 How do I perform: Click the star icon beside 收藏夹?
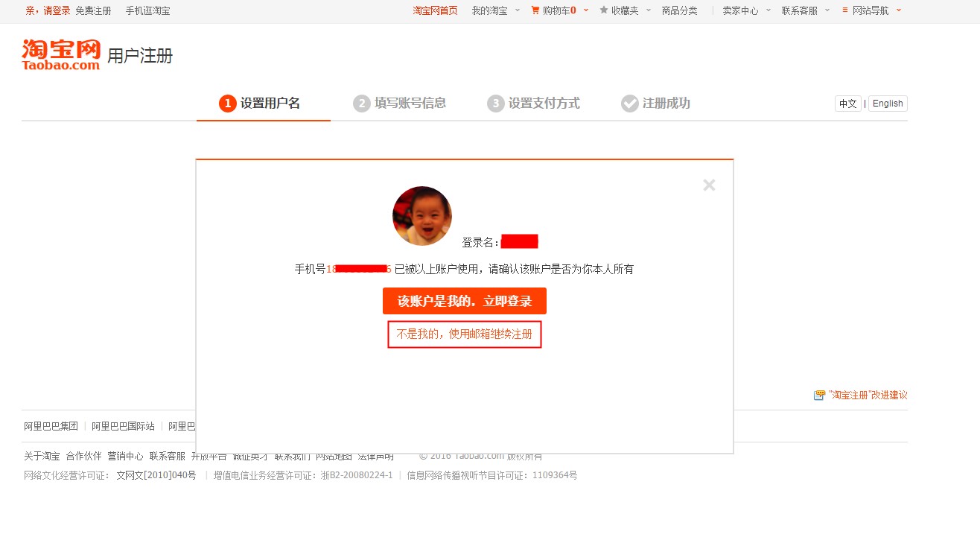click(x=605, y=10)
